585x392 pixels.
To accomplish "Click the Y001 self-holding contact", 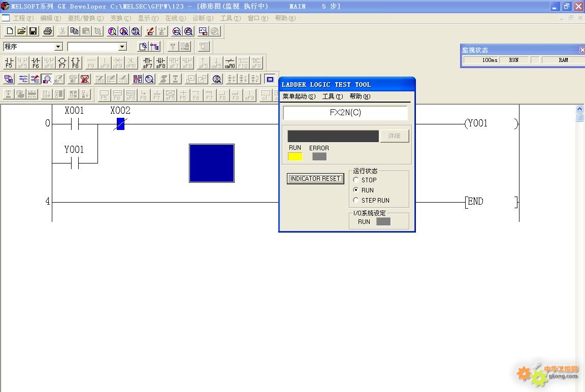I will pyautogui.click(x=75, y=163).
